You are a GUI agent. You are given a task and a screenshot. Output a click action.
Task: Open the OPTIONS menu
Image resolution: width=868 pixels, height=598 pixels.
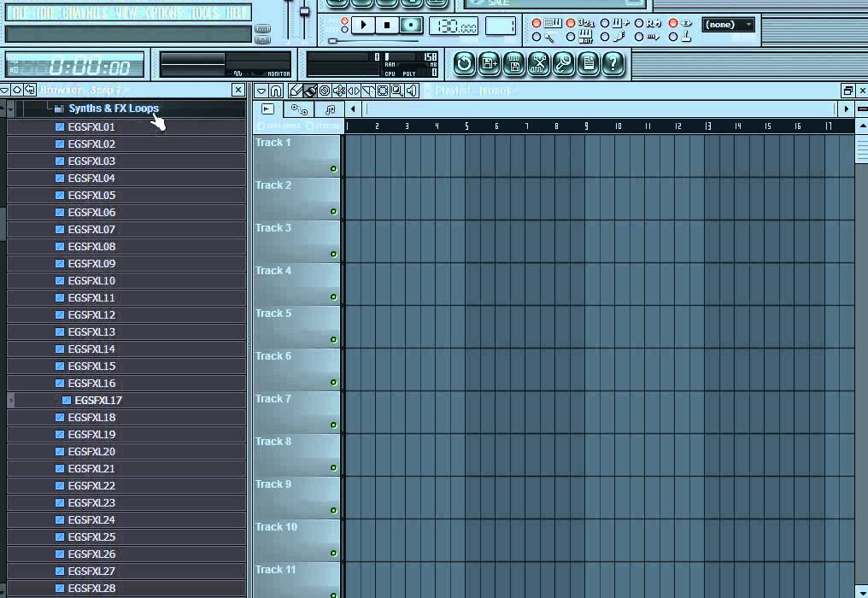point(165,12)
